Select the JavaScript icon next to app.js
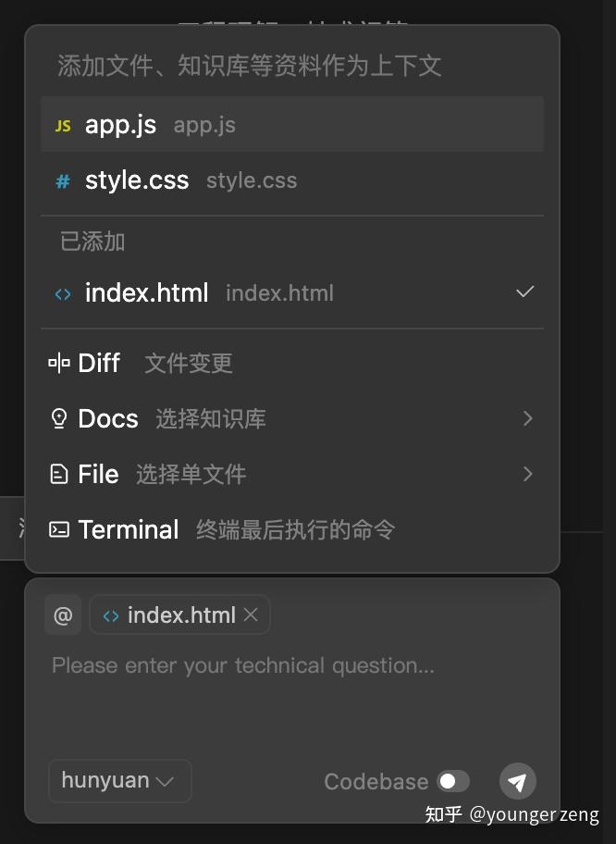This screenshot has height=844, width=616. tap(62, 123)
